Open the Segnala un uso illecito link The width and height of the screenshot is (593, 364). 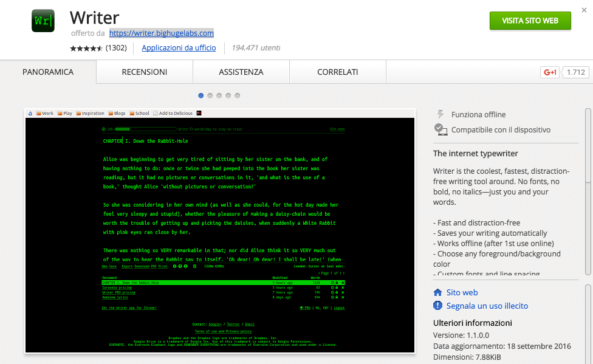(x=487, y=306)
